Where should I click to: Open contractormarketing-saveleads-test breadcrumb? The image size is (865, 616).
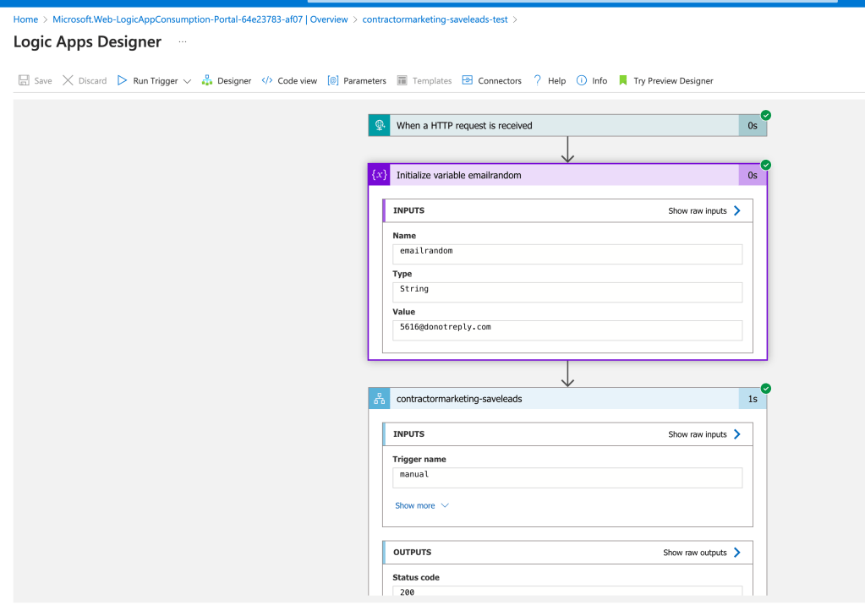(x=435, y=19)
